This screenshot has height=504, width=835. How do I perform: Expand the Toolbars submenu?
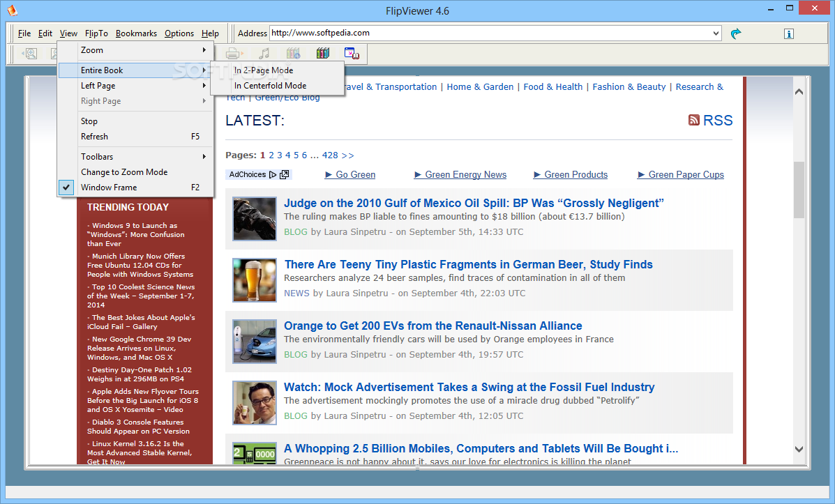(136, 156)
